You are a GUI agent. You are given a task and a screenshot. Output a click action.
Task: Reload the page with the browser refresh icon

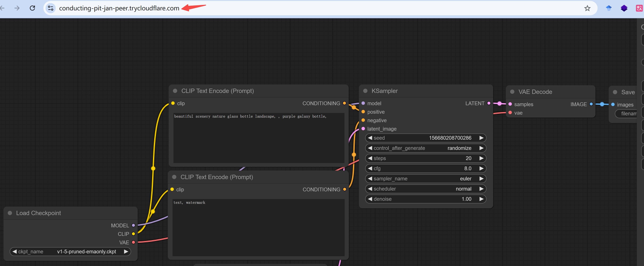coord(32,8)
